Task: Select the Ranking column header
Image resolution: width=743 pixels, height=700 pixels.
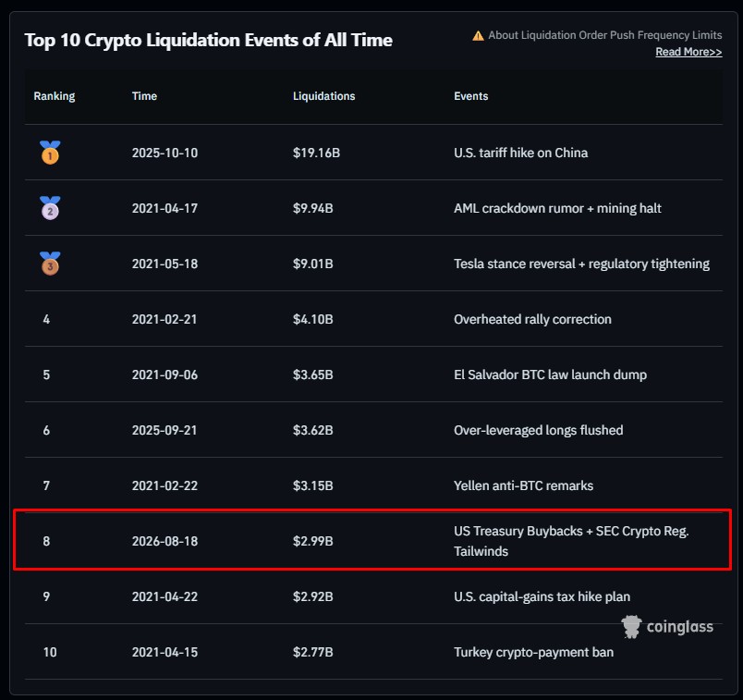Action: [x=54, y=96]
